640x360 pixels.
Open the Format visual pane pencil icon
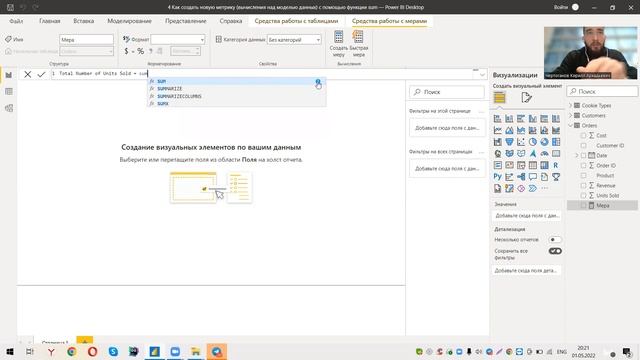[x=526, y=98]
